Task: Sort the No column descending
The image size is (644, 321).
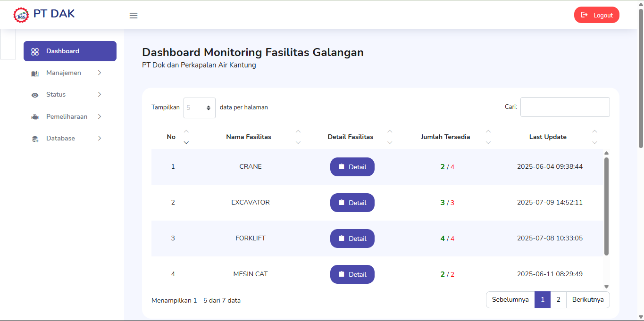Action: click(x=186, y=142)
